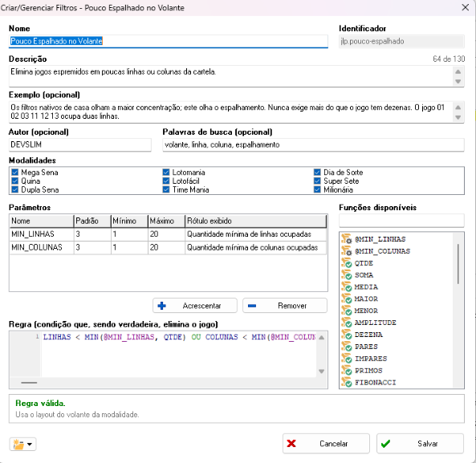Open the folder dropdown at bottom left

22,445
